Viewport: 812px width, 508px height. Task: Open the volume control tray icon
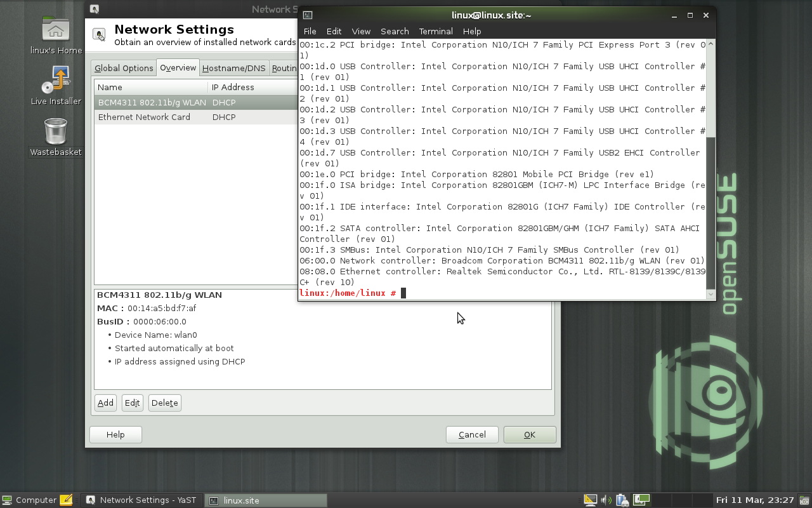click(606, 500)
